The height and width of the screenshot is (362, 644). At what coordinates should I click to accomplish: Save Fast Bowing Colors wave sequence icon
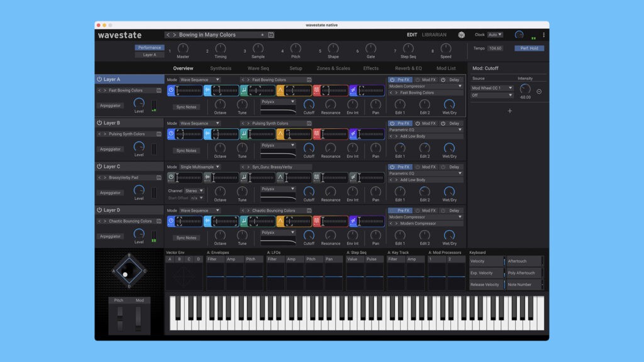309,80
